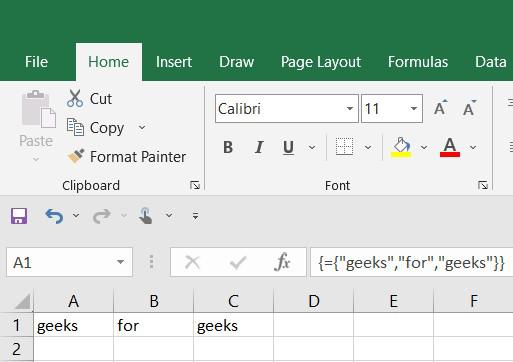Cut the selection with the scissors icon
513x362 pixels.
75,98
